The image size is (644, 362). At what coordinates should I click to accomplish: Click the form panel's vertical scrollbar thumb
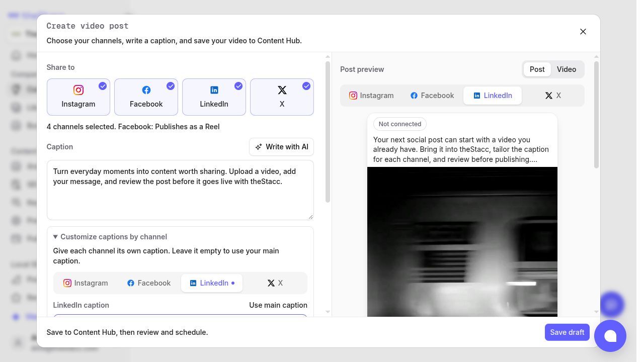coord(328,132)
